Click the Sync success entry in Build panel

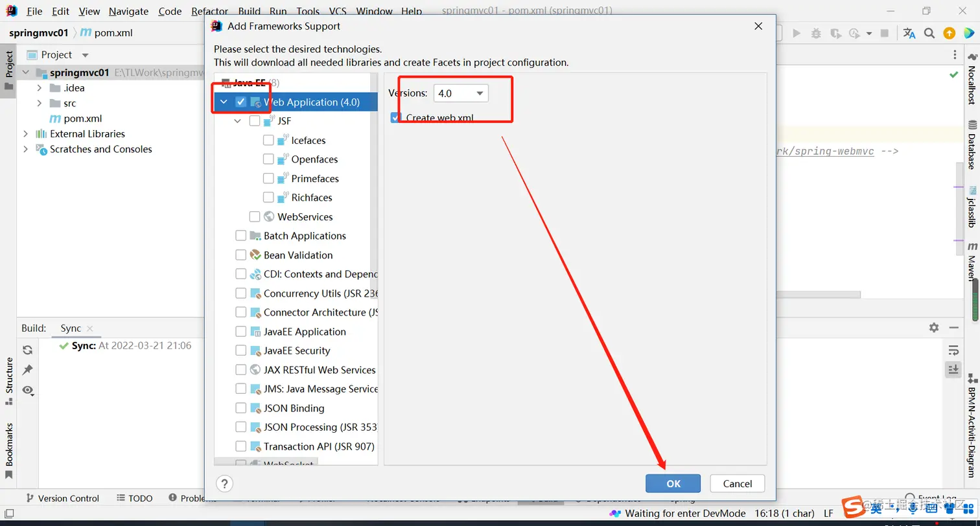pos(125,346)
